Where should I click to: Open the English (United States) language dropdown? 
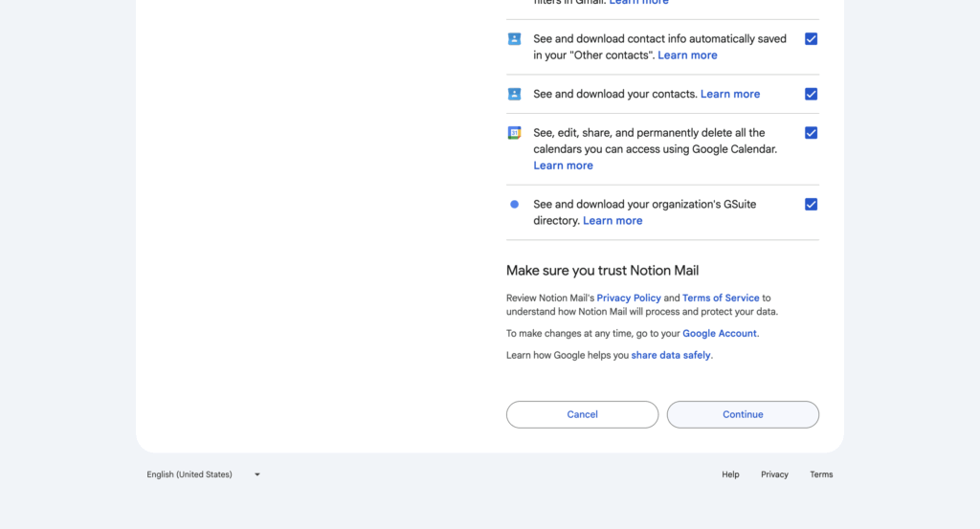coord(203,474)
